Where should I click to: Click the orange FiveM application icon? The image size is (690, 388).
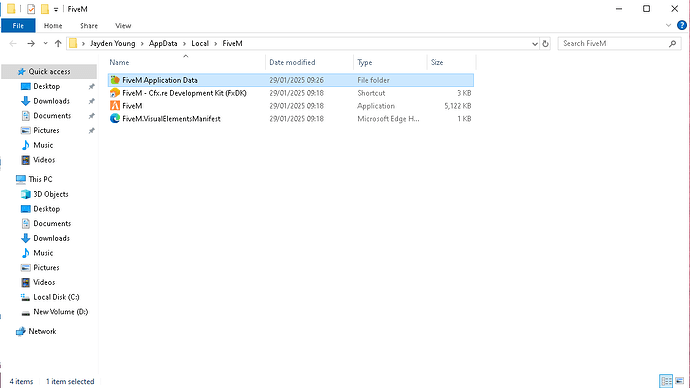click(115, 106)
